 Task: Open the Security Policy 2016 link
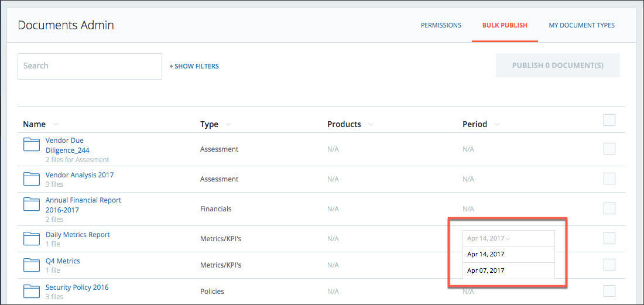click(77, 287)
